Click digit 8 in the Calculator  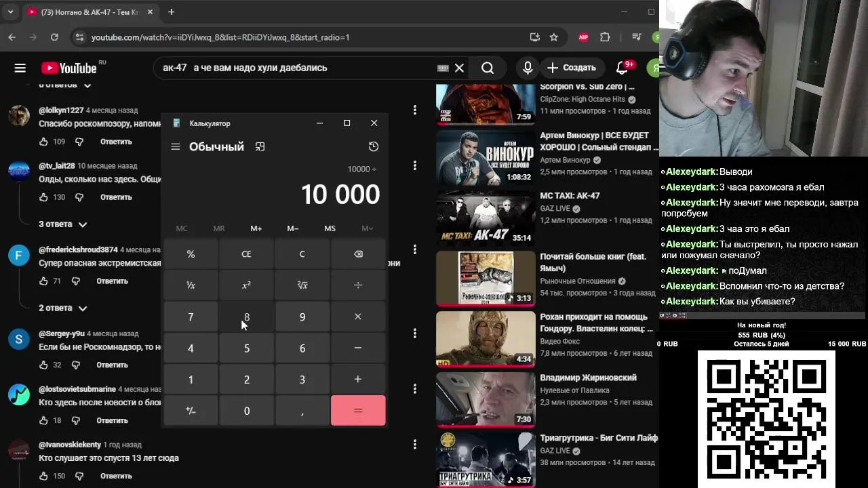[246, 317]
